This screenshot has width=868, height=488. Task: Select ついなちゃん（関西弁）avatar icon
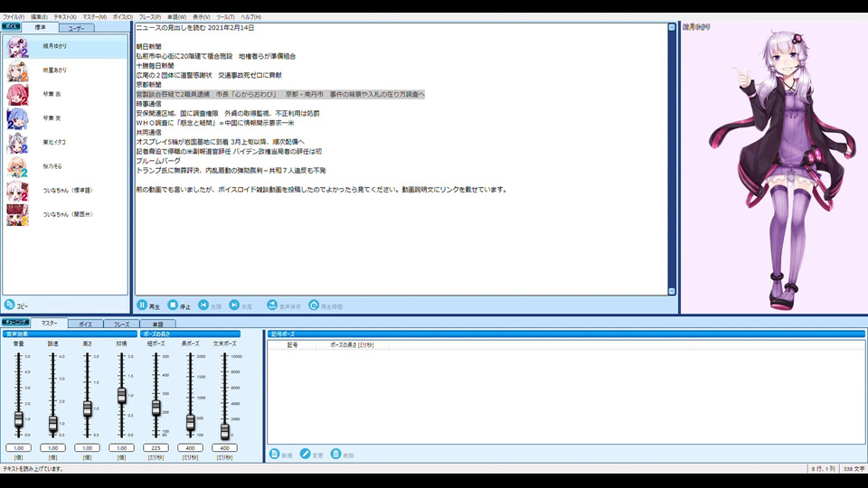point(18,215)
